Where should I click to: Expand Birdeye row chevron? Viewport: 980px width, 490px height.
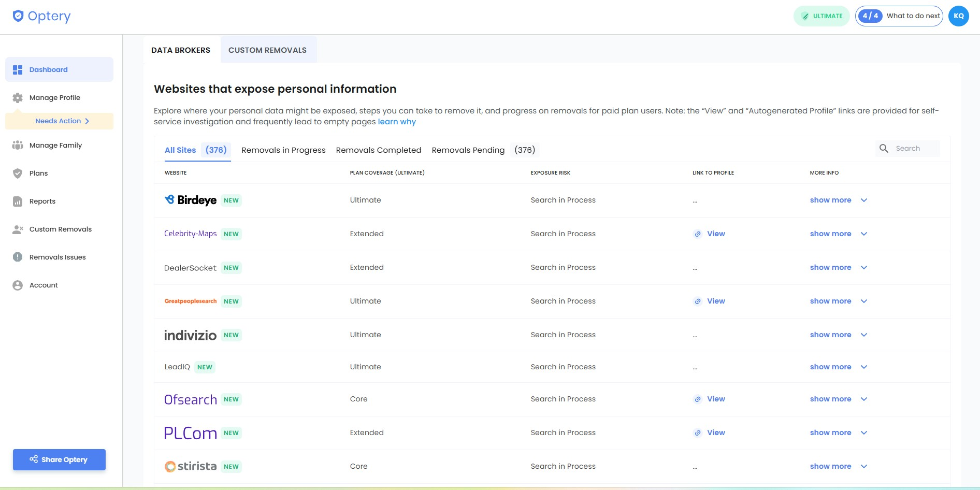click(864, 200)
